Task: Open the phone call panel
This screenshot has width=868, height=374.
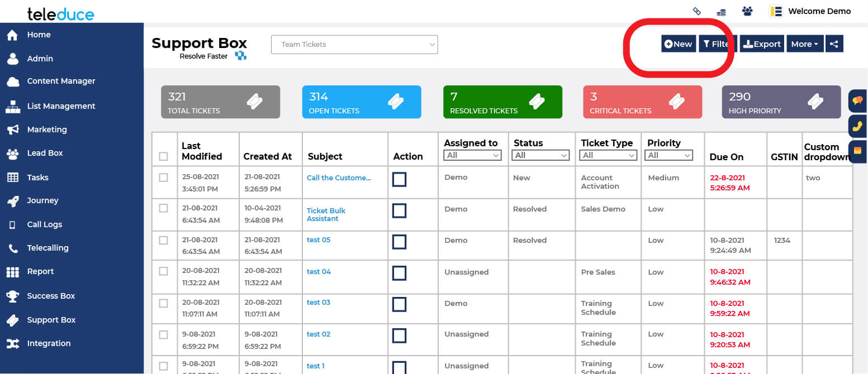Action: tap(857, 126)
